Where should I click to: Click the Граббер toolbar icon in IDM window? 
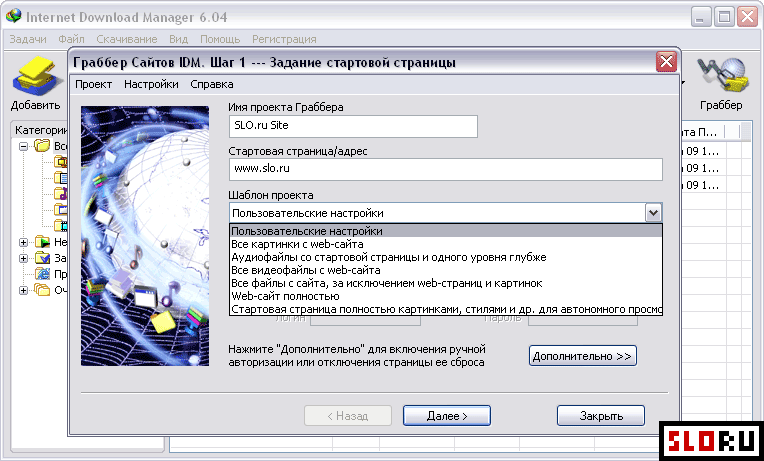point(721,76)
